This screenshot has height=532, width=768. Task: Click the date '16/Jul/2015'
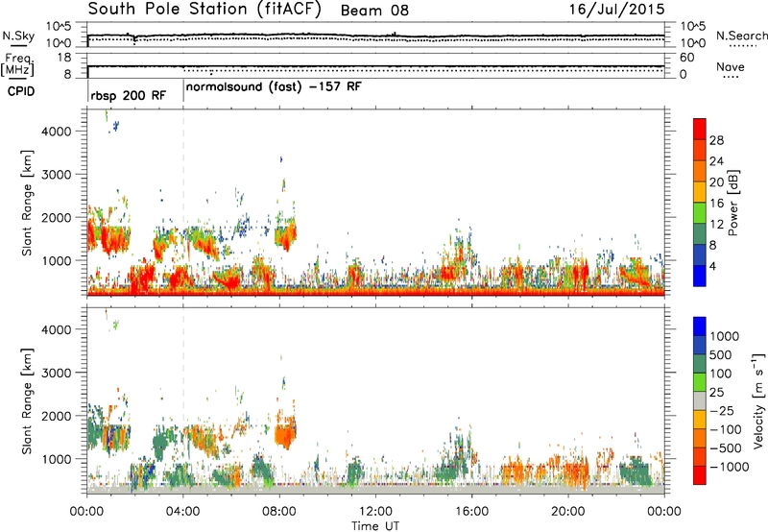point(616,9)
